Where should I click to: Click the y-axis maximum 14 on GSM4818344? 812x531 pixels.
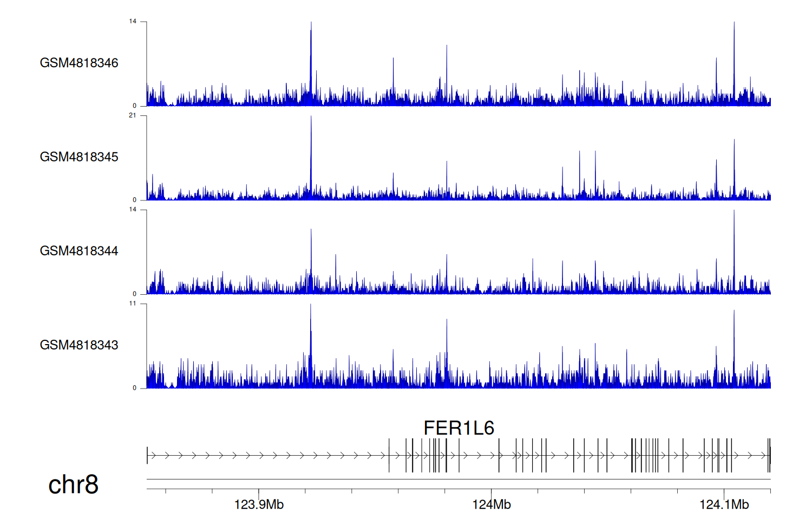tap(133, 210)
